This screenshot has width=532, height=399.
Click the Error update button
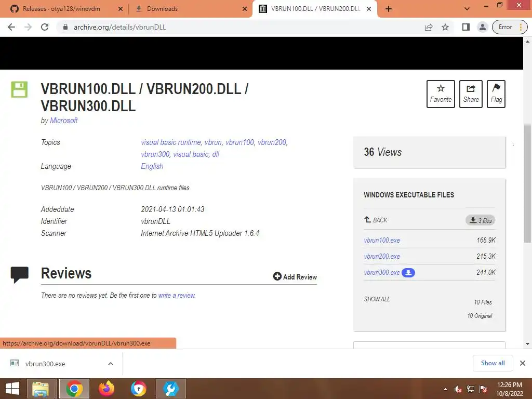(509, 27)
